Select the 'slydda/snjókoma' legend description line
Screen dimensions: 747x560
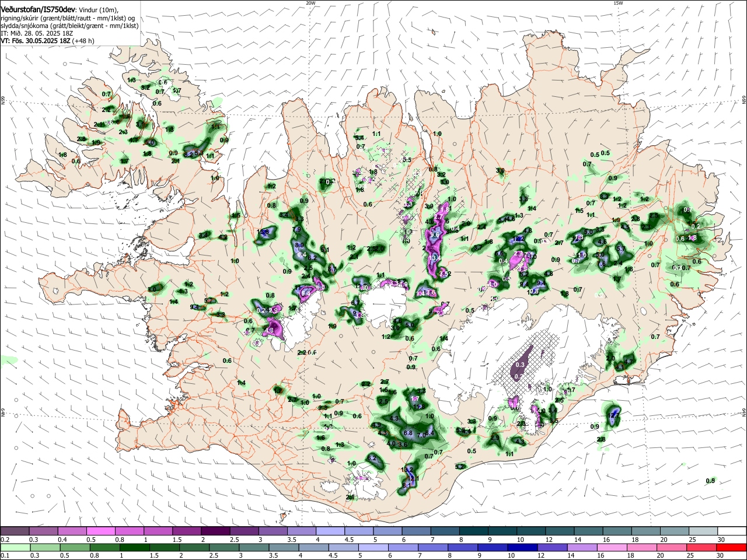(x=69, y=26)
